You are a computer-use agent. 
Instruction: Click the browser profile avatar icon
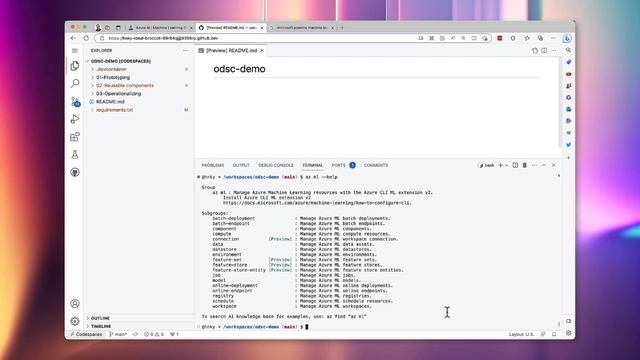(x=98, y=27)
